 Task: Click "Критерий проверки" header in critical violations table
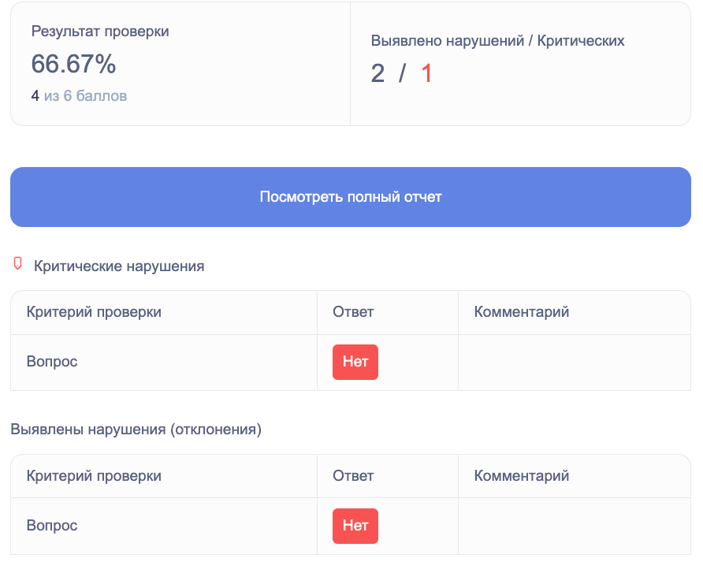click(x=94, y=312)
